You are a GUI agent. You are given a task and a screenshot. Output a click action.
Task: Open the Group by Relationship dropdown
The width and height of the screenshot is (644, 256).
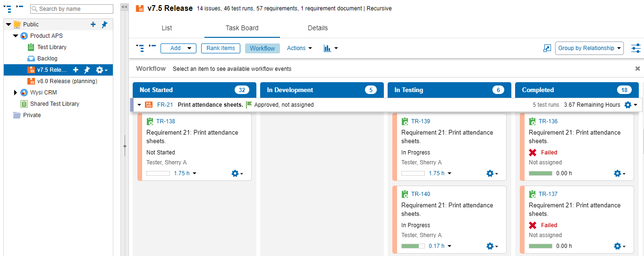(589, 48)
